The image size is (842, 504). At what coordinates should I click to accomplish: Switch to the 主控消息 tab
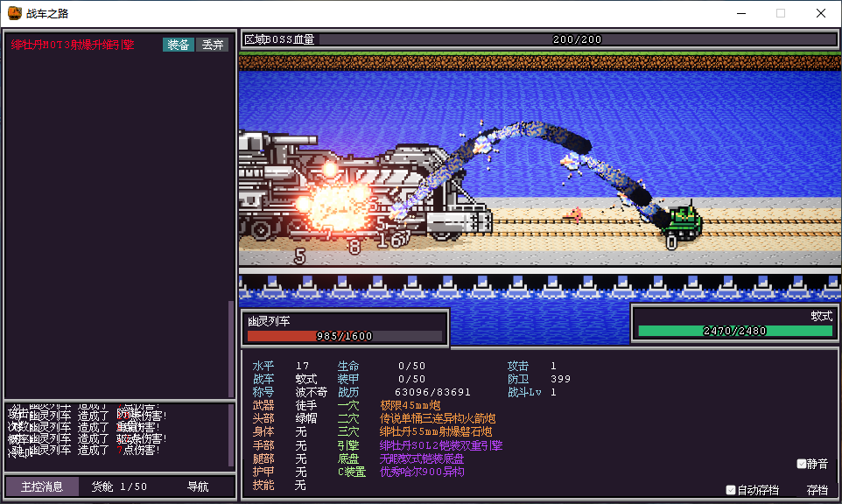[42, 486]
